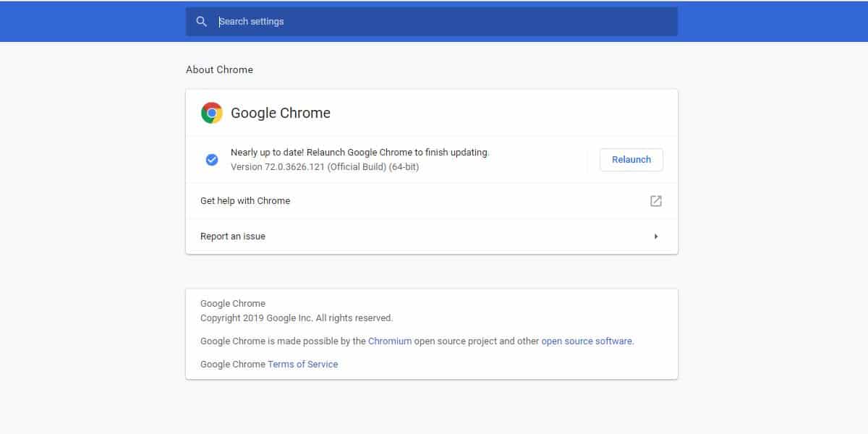
Task: Click the magnifier icon in the search bar
Action: point(202,22)
